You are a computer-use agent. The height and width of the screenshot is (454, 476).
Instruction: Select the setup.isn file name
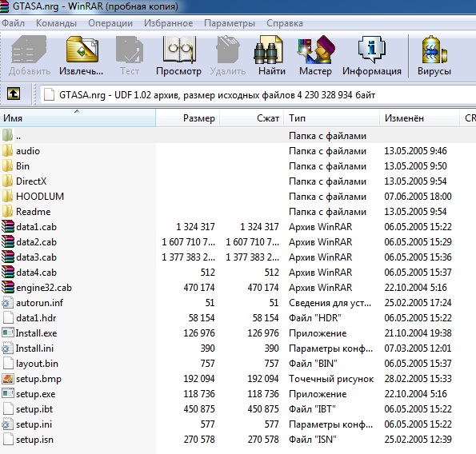34,439
